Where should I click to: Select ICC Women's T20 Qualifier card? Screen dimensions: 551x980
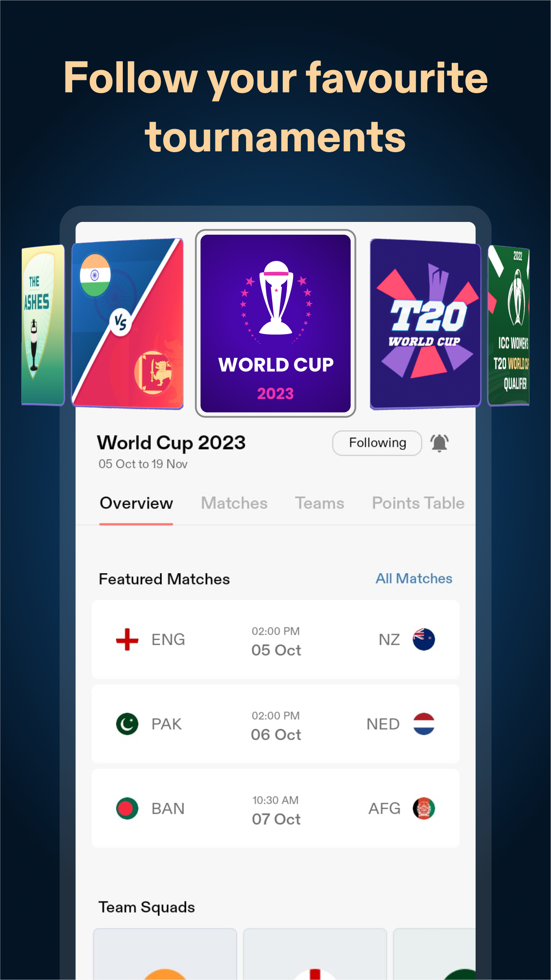coord(508,326)
